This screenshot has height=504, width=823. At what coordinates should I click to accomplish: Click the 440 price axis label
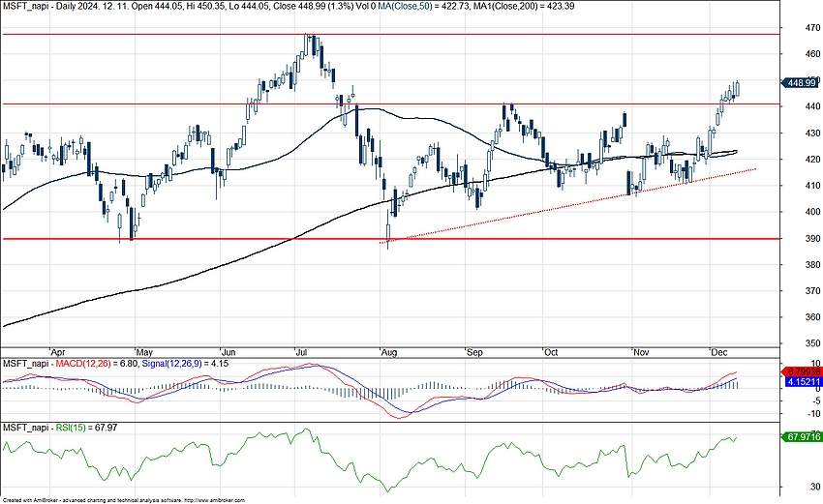(813, 106)
